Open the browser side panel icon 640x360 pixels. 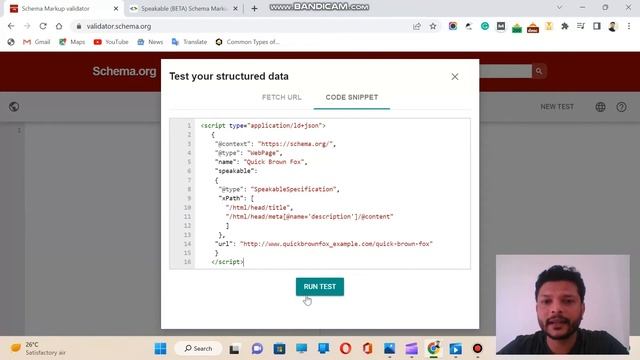click(x=597, y=26)
